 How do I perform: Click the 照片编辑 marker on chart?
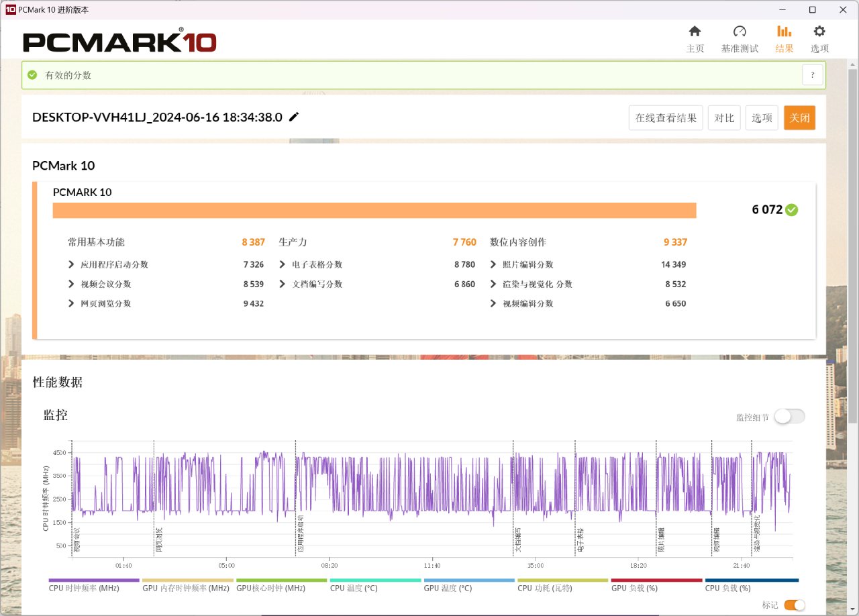pyautogui.click(x=661, y=540)
